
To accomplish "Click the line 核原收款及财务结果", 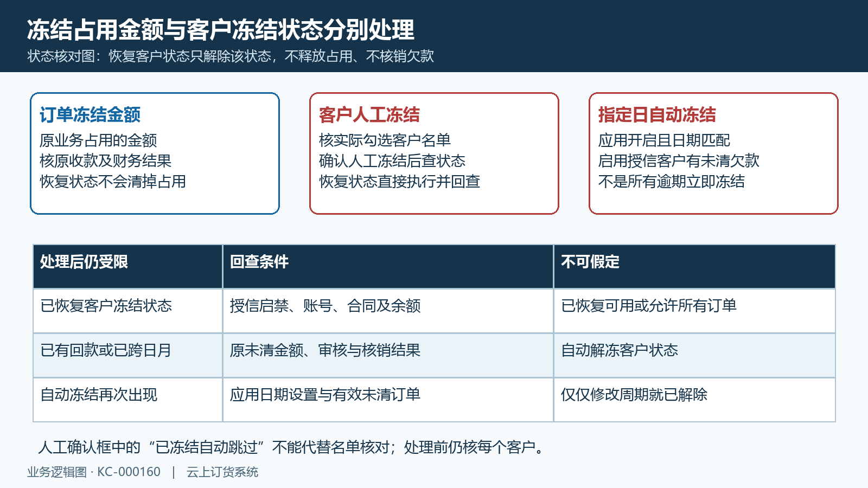I will (106, 161).
